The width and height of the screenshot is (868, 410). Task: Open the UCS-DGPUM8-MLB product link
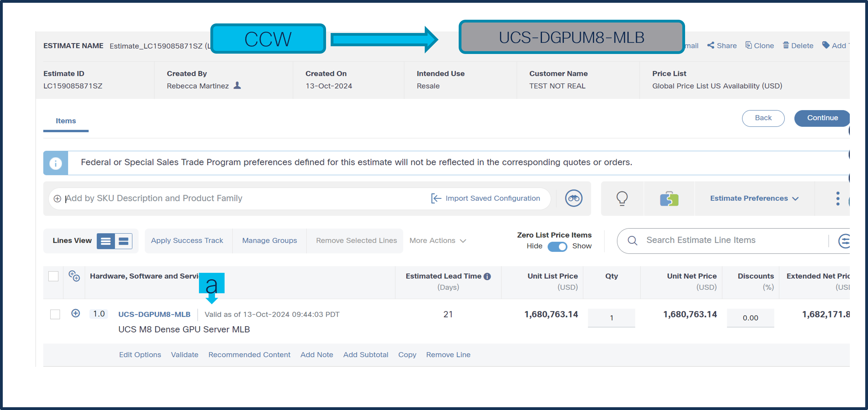pyautogui.click(x=154, y=314)
